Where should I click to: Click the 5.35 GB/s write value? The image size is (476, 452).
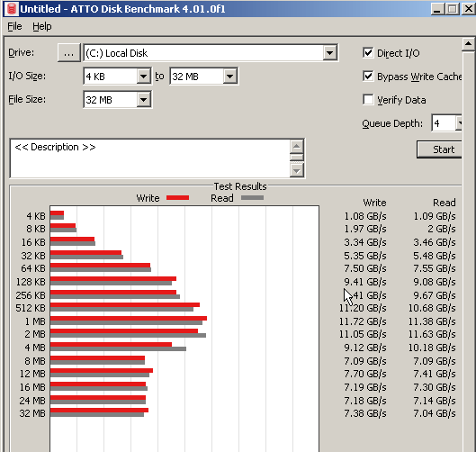point(365,256)
